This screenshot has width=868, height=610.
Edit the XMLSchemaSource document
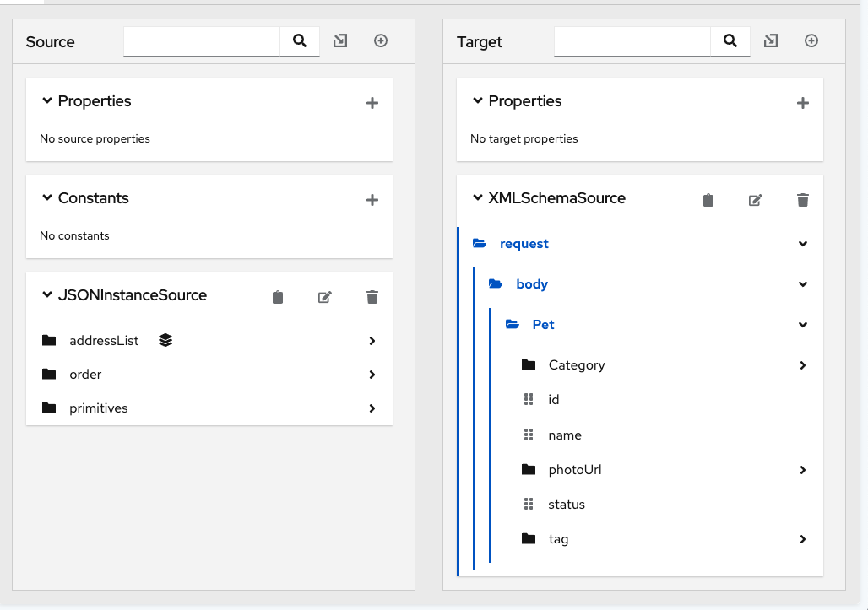coord(755,200)
